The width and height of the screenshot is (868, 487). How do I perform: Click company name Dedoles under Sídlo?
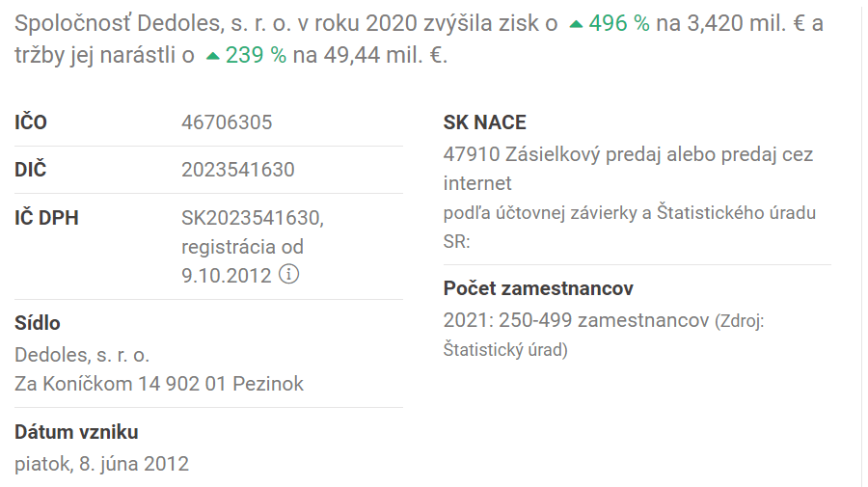pyautogui.click(x=82, y=354)
